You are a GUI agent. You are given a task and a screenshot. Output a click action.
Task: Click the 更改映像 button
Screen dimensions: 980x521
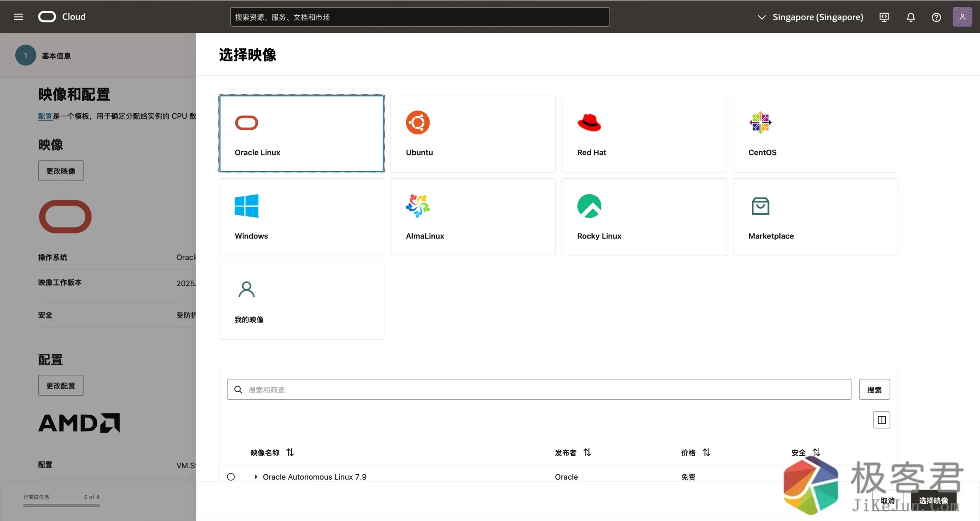coord(60,171)
